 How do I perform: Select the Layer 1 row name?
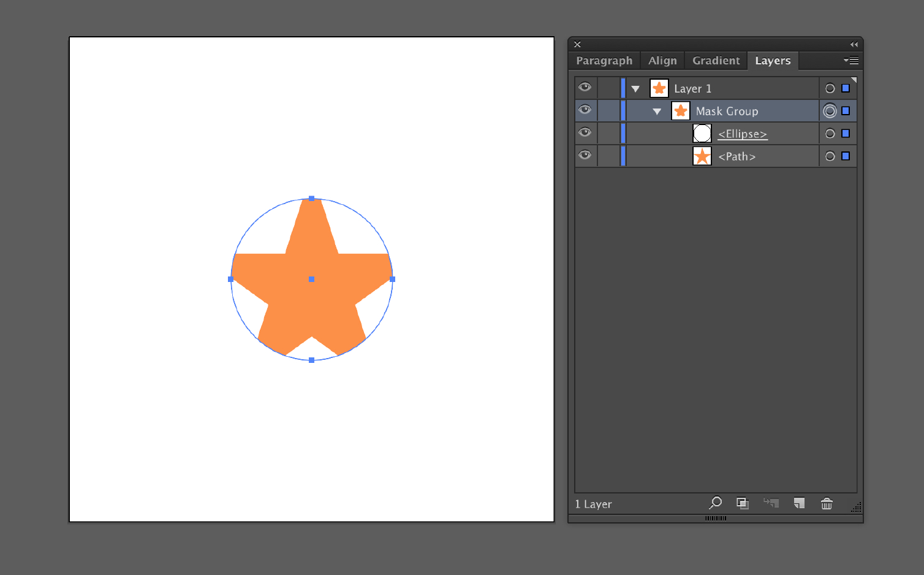click(x=692, y=89)
